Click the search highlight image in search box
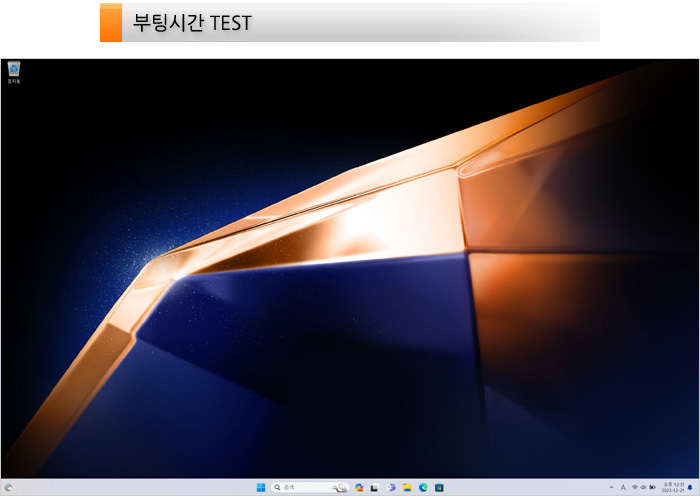 click(x=341, y=488)
